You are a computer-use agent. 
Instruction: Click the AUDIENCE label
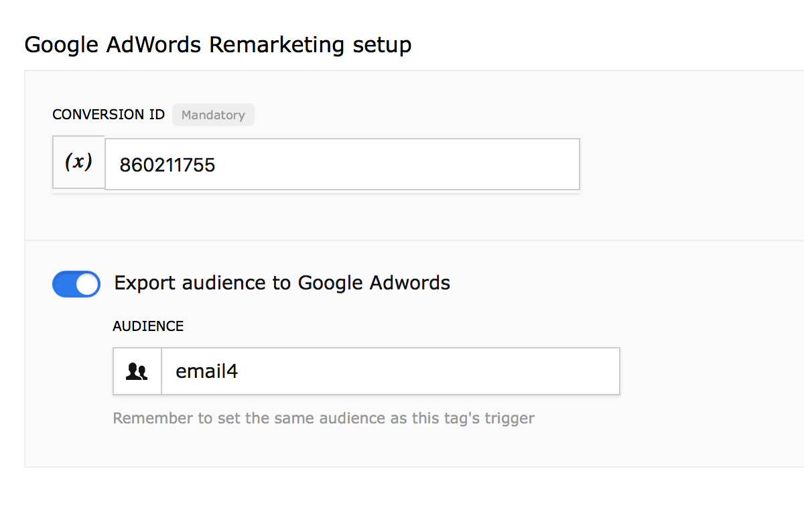148,326
